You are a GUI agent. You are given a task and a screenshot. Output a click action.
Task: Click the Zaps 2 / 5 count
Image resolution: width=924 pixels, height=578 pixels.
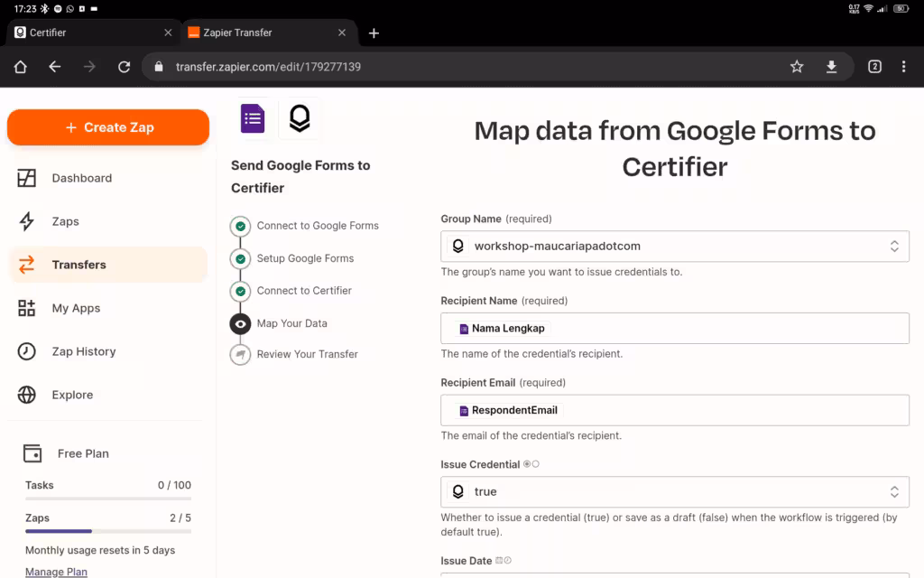tap(180, 517)
